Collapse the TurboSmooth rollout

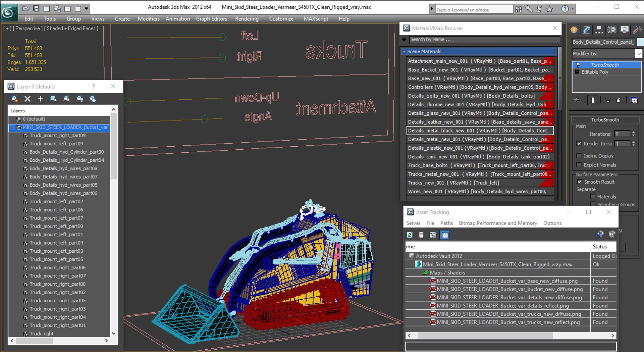[x=574, y=120]
